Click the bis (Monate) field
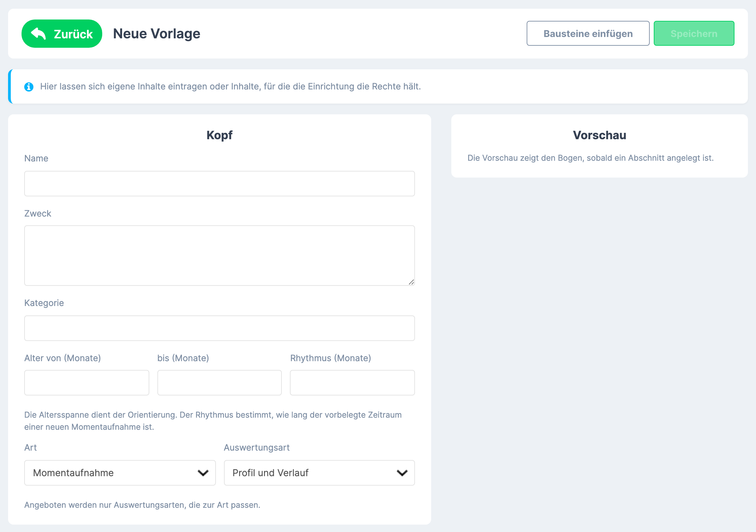 click(x=220, y=383)
